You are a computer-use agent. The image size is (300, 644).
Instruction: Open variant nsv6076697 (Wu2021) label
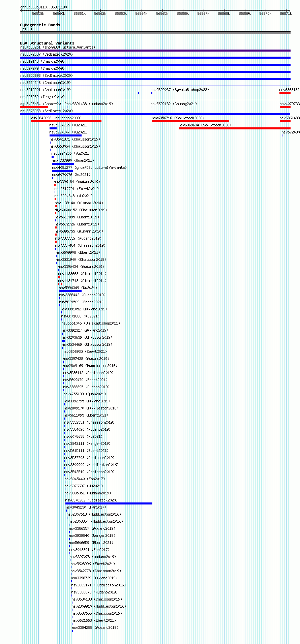point(84,486)
